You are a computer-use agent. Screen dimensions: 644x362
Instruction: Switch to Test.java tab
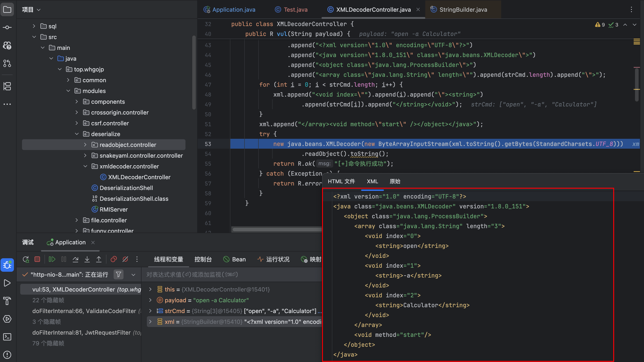[x=291, y=9]
